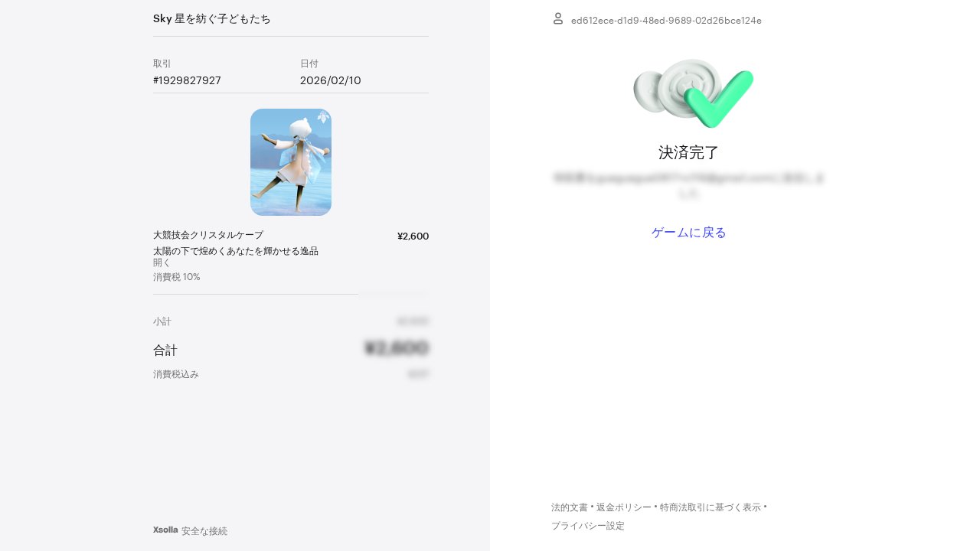This screenshot has height=551, width=980.
Task: Open 法的文書 legal documents link
Action: [570, 507]
